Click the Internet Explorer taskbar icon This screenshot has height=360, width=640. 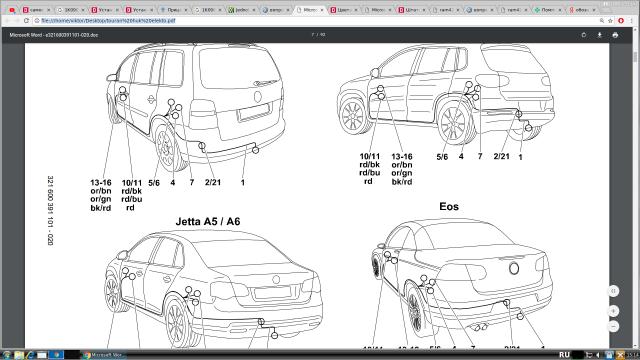30,355
